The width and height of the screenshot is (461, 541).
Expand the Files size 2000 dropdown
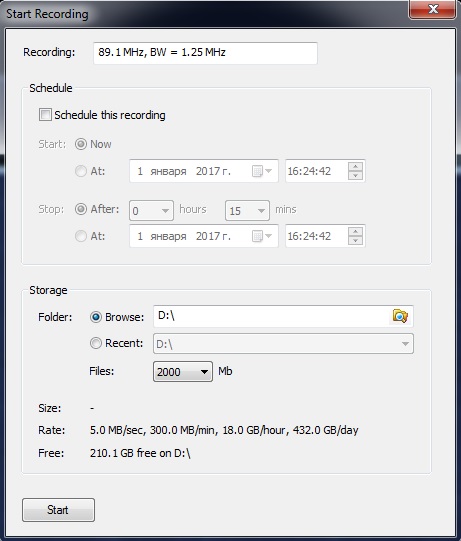pyautogui.click(x=183, y=372)
